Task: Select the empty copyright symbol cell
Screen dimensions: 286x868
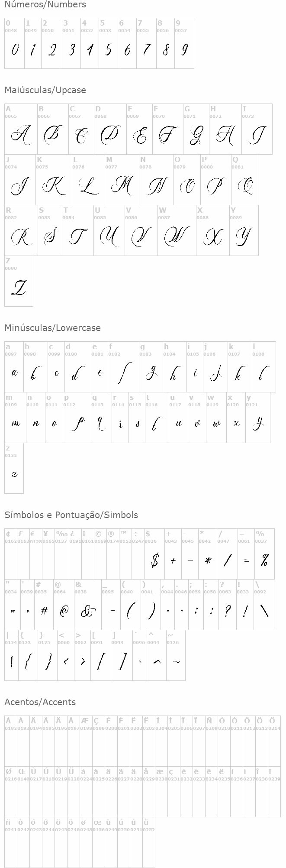Action: point(100,554)
